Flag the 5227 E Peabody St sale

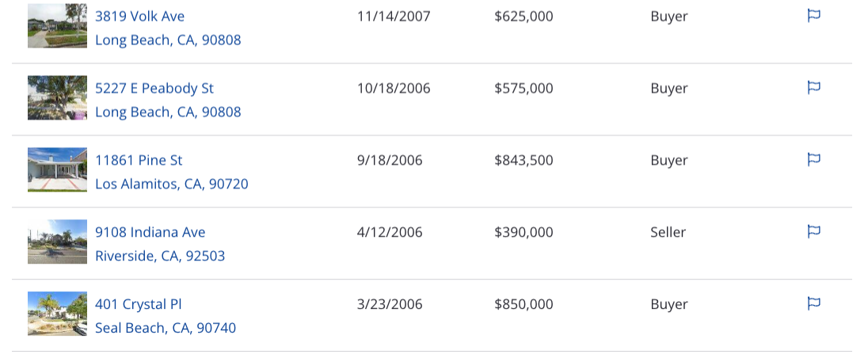point(813,87)
